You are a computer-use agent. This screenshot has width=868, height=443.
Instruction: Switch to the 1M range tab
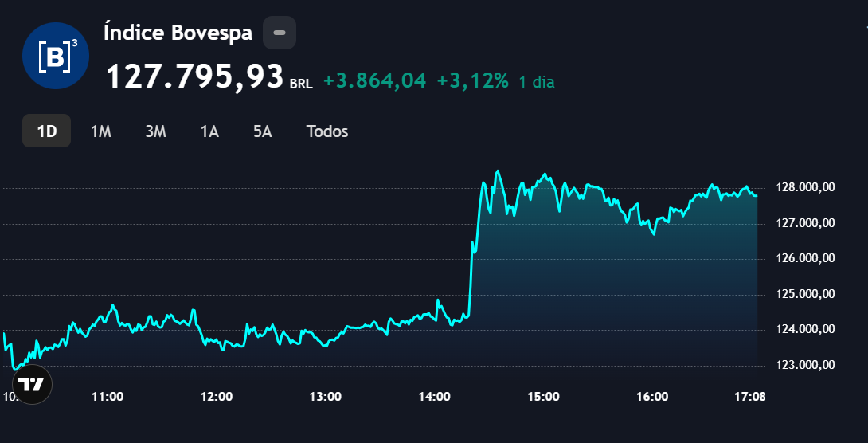coord(100,131)
